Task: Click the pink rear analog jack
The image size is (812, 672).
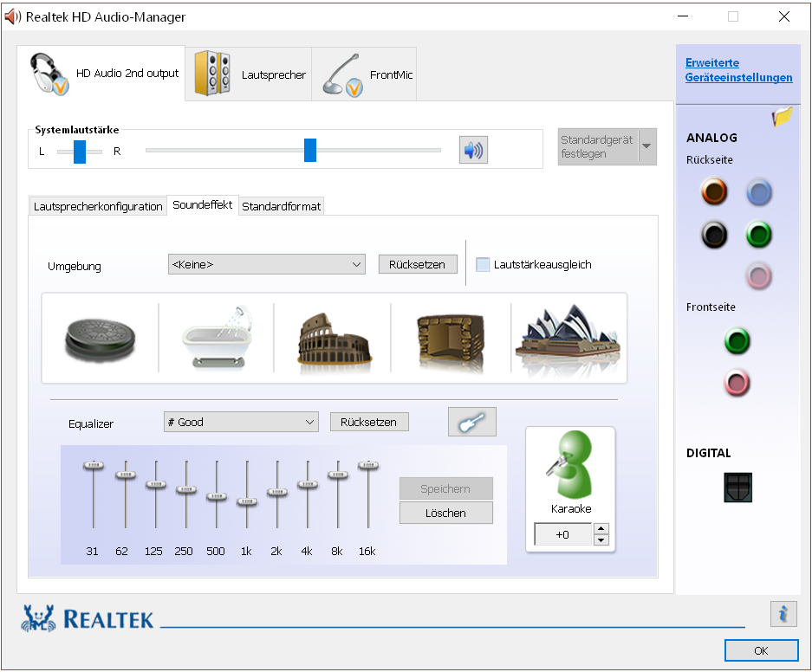Action: 759,275
